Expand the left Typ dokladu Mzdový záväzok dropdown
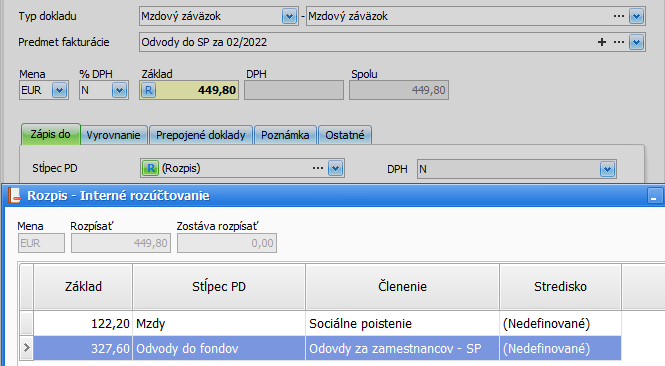Image resolution: width=665 pixels, height=366 pixels. [x=289, y=17]
